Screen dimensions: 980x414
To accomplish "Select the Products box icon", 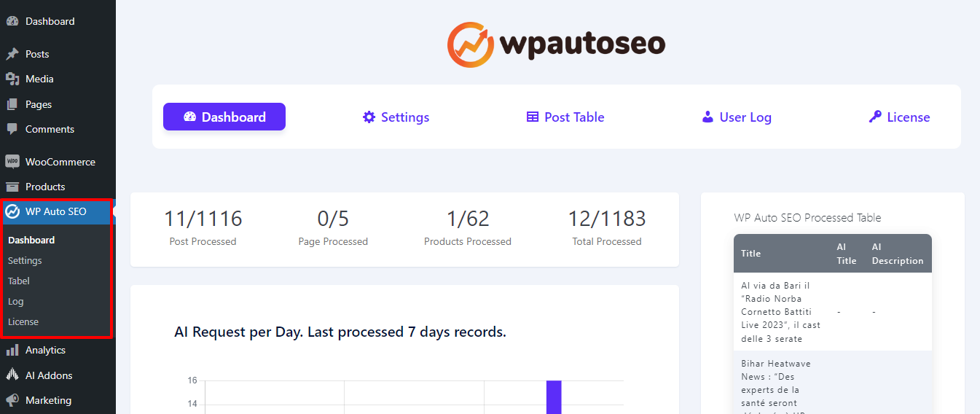I will click(12, 187).
